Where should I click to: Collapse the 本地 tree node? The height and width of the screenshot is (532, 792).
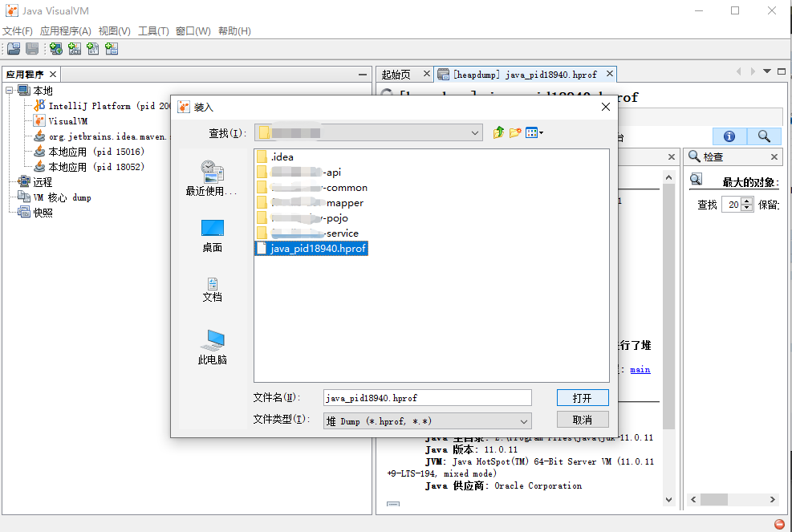point(7,90)
